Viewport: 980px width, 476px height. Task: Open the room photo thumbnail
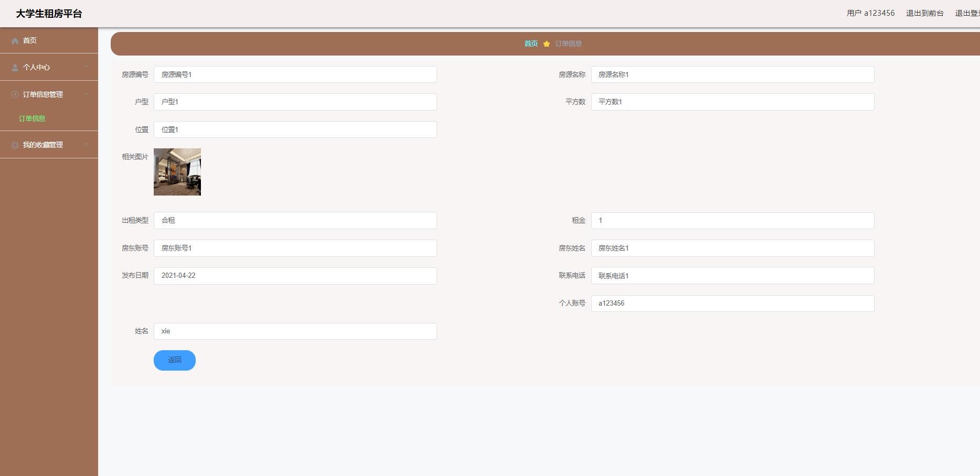click(x=177, y=172)
